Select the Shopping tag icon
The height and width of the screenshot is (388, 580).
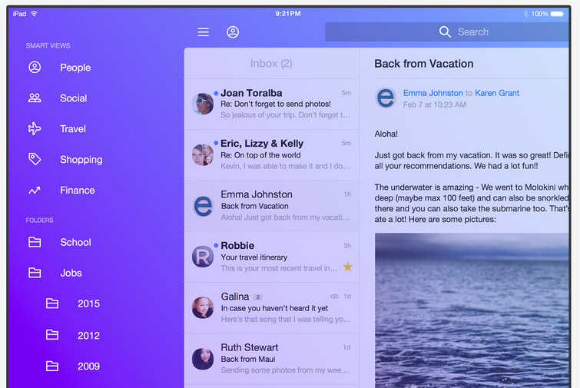(35, 159)
